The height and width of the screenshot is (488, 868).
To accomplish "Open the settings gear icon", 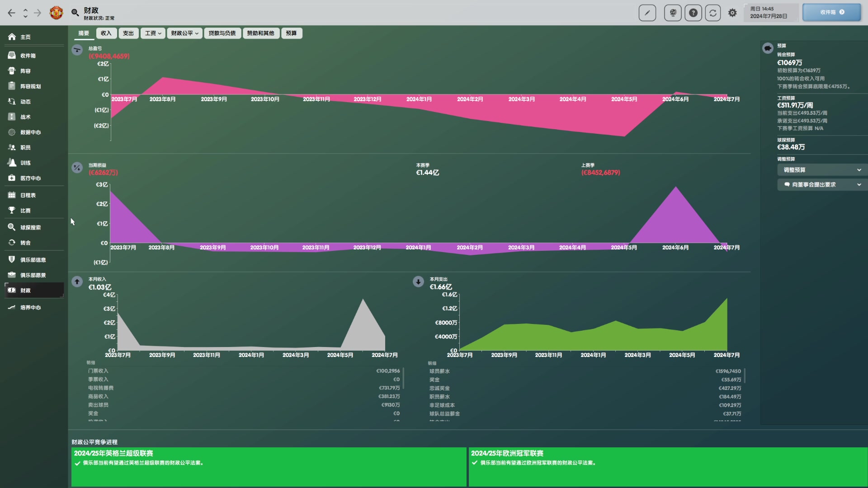I will tap(732, 13).
